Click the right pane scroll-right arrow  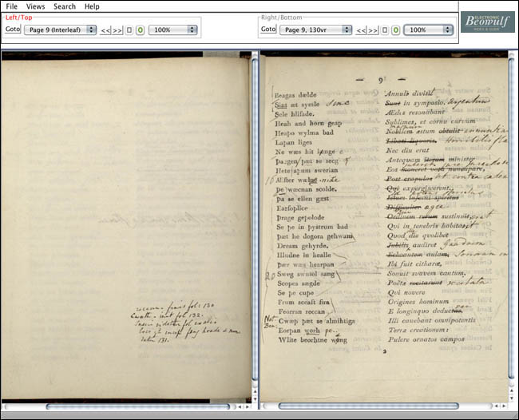[504, 406]
